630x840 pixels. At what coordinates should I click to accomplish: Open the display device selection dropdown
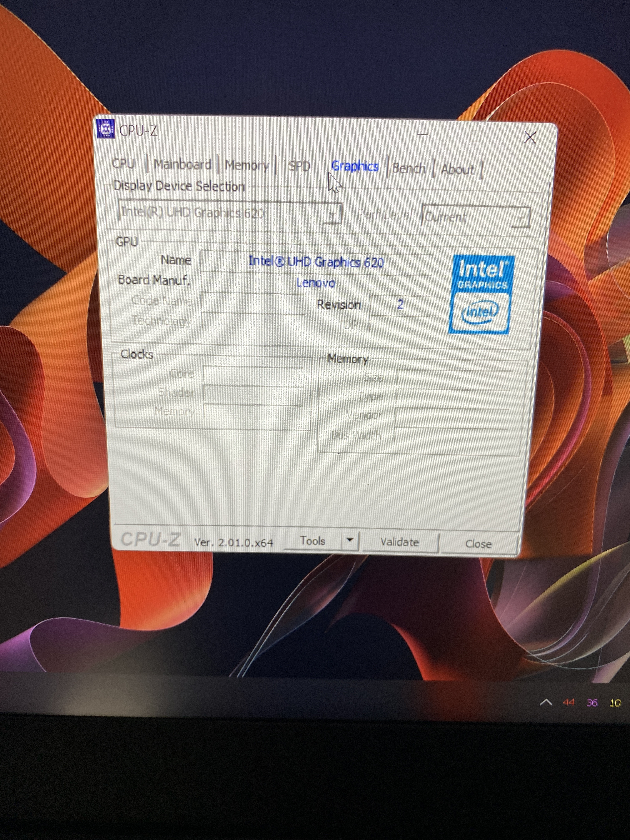332,214
